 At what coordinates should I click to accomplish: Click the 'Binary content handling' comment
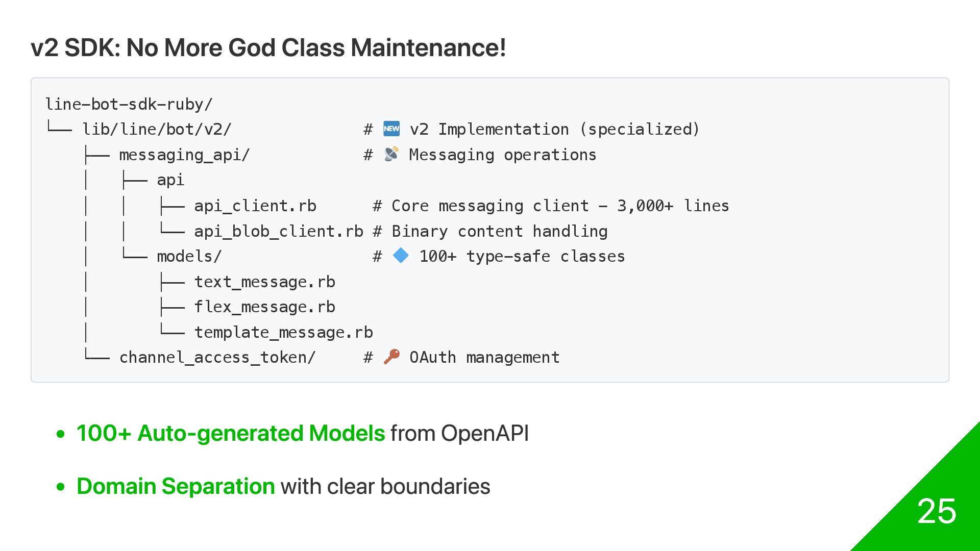[x=500, y=231]
